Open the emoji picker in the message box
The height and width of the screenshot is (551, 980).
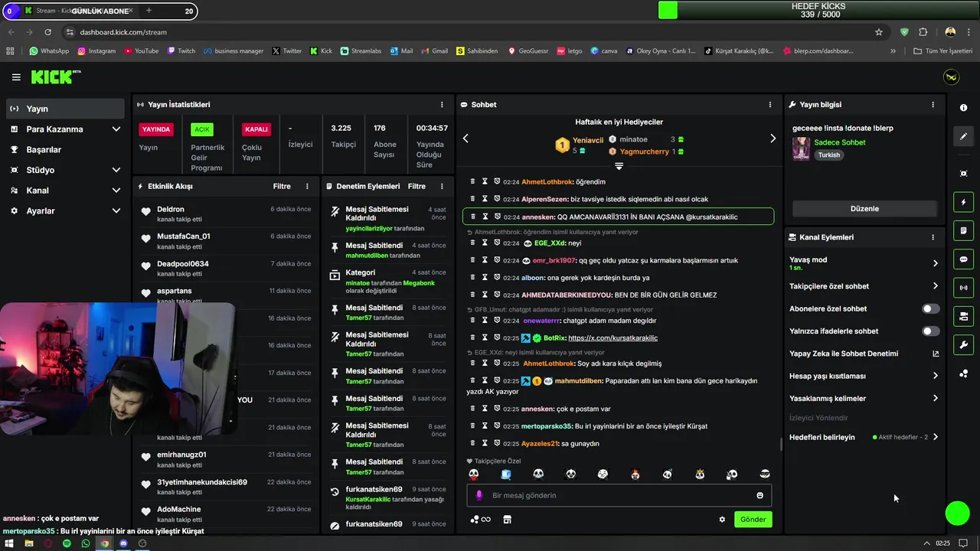pyautogui.click(x=759, y=495)
